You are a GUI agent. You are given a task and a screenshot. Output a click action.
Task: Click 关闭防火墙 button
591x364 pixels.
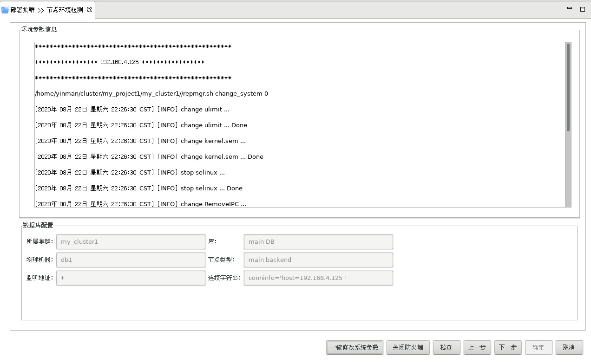(408, 347)
